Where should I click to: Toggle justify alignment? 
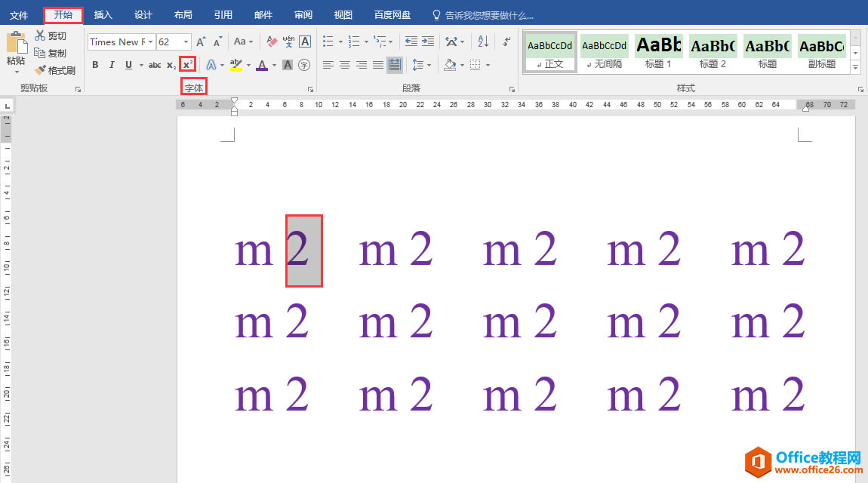[378, 65]
